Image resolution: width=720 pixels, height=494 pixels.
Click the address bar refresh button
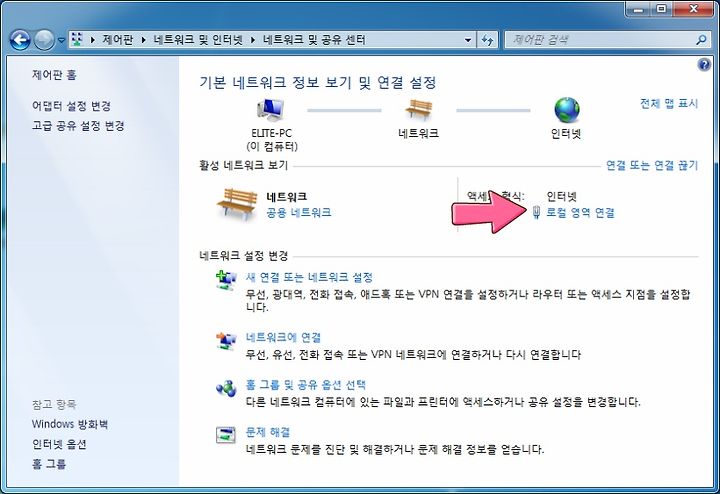(x=487, y=40)
